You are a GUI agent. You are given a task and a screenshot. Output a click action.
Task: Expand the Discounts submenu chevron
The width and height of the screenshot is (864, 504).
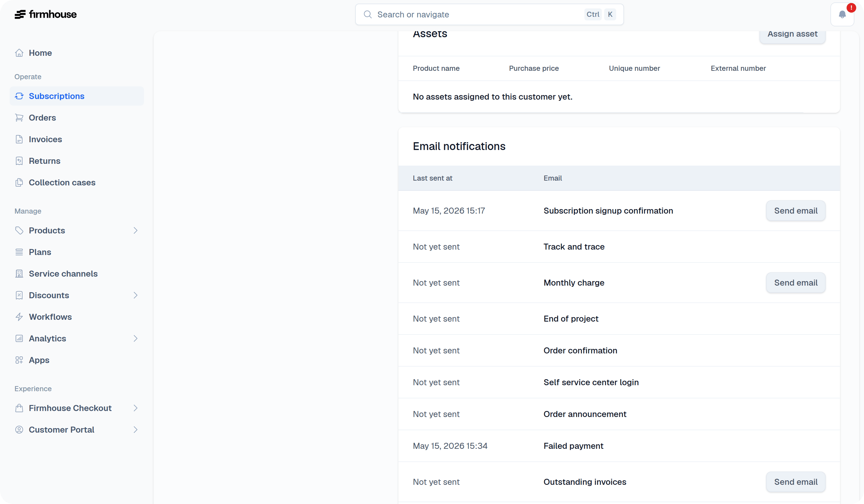pos(135,295)
